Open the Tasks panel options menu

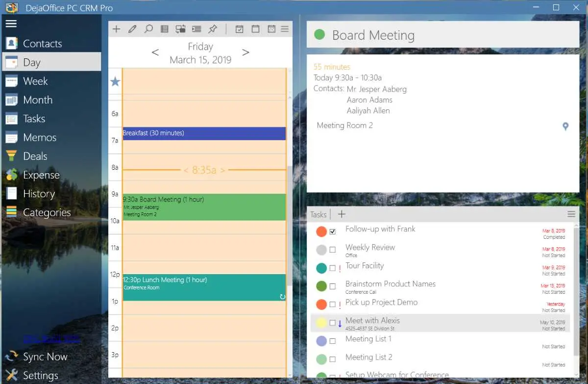(571, 214)
